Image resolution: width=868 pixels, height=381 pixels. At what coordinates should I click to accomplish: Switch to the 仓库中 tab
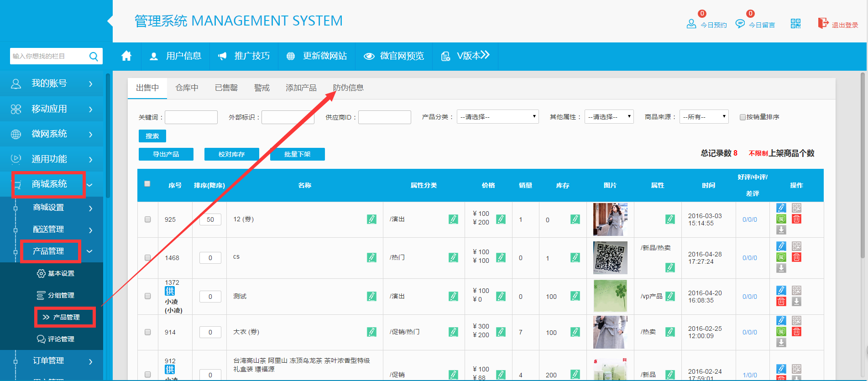click(187, 88)
